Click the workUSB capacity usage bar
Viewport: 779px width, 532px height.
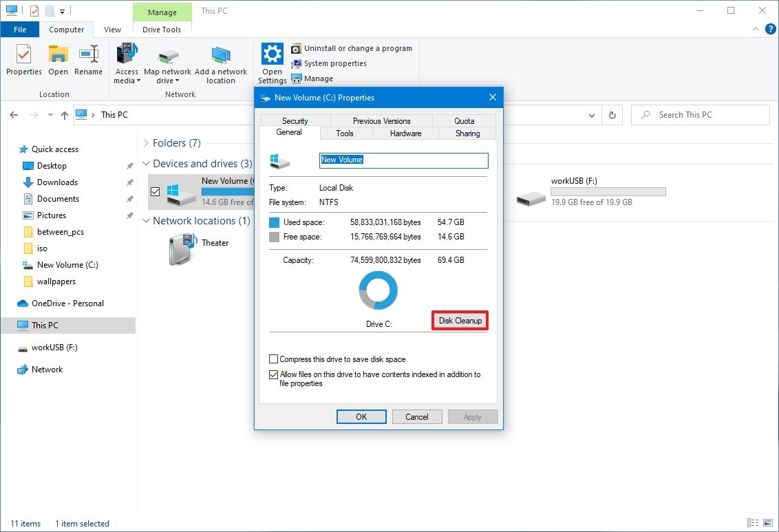608,191
